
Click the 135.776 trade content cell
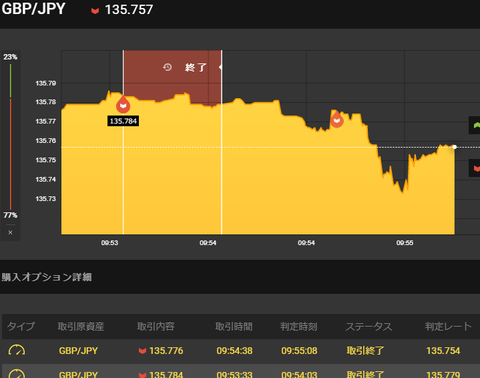(x=166, y=351)
